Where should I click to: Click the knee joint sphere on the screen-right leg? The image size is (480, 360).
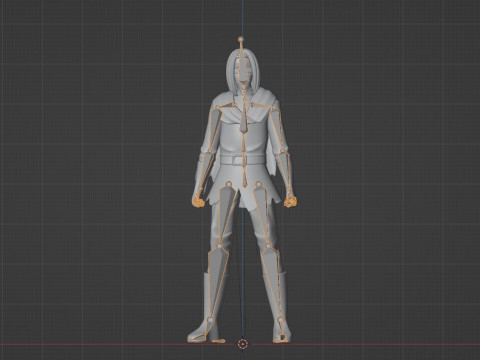click(x=268, y=246)
